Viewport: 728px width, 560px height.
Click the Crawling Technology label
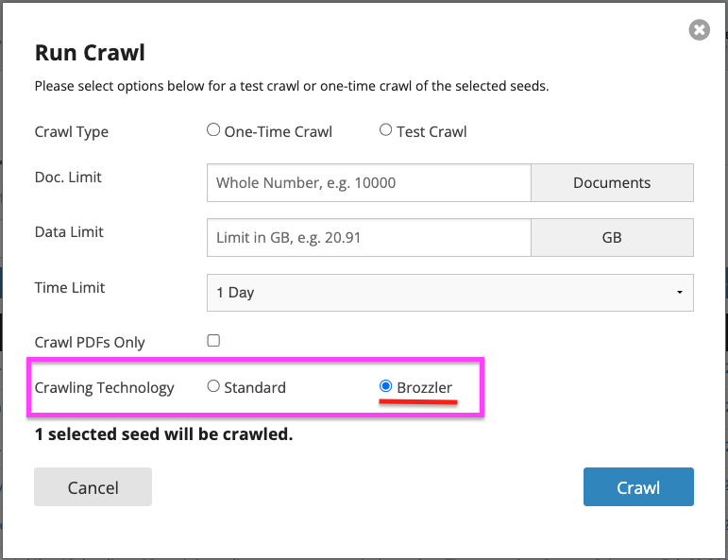point(105,388)
